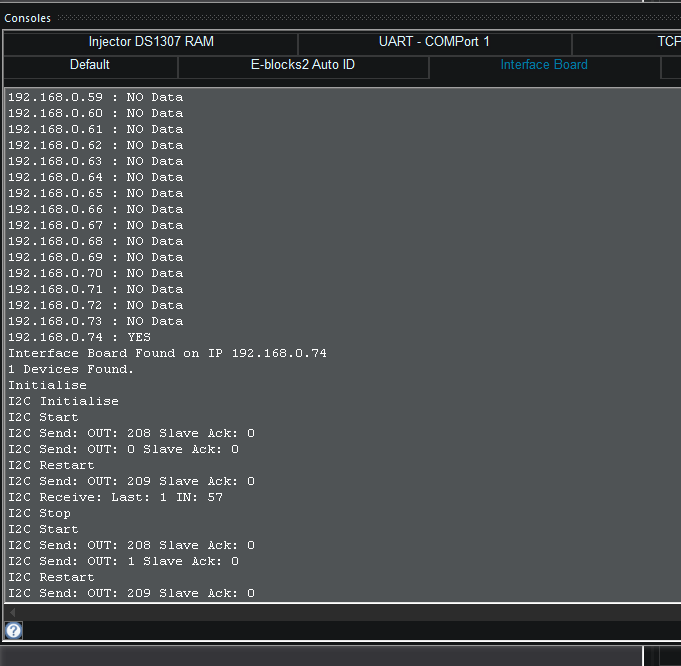This screenshot has width=681, height=666.
Task: Click the standalone 'Initialise' log line
Action: (x=47, y=385)
